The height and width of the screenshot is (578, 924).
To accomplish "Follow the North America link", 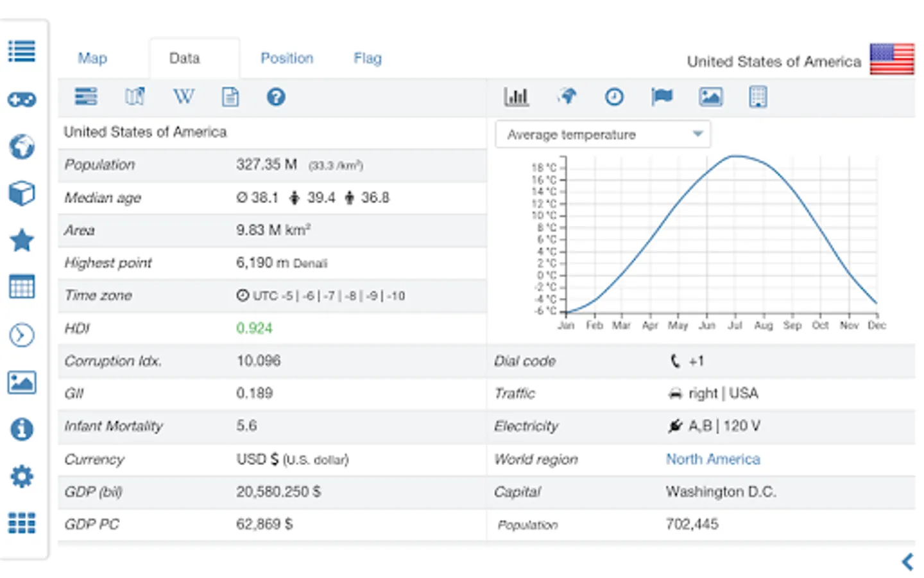I will 713,459.
